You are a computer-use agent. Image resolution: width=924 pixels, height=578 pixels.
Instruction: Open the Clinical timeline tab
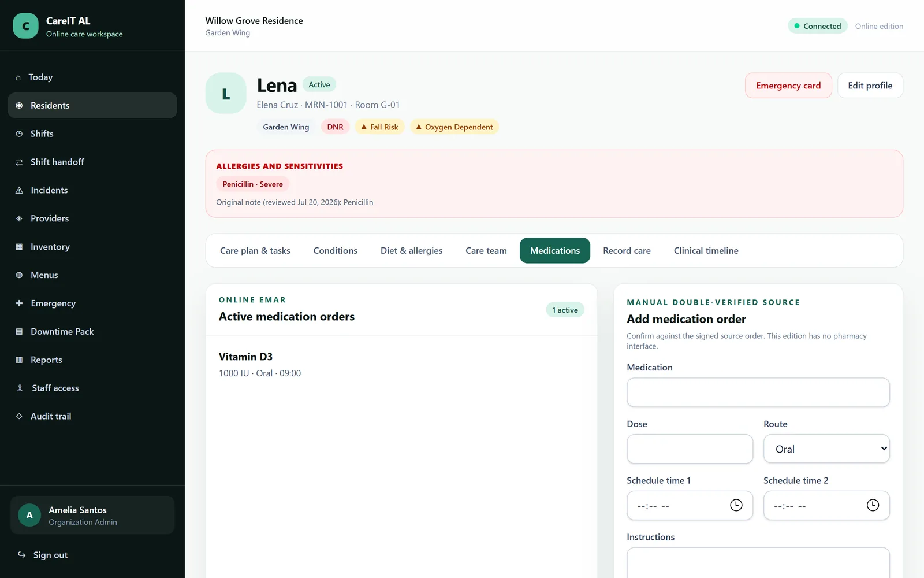[x=706, y=250]
